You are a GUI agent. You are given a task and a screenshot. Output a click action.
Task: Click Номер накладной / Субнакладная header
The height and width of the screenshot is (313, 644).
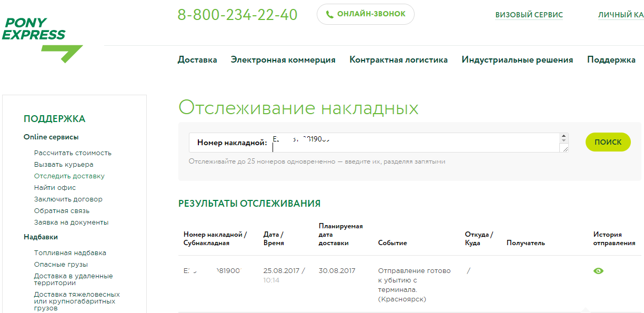215,239
